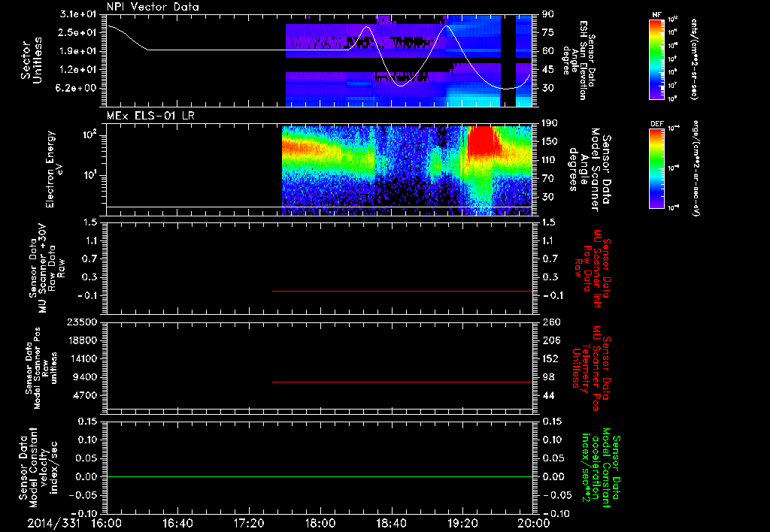The image size is (770, 532).
Task: Click the 98 telemetry tick value
Action: (548, 377)
